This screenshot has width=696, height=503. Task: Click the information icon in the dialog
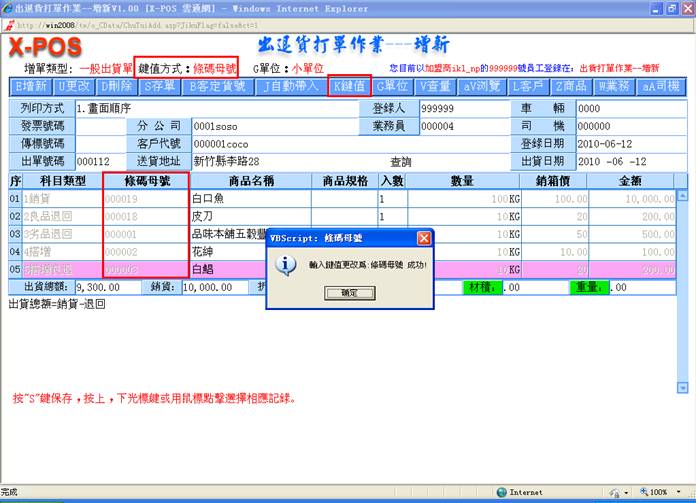tap(286, 264)
